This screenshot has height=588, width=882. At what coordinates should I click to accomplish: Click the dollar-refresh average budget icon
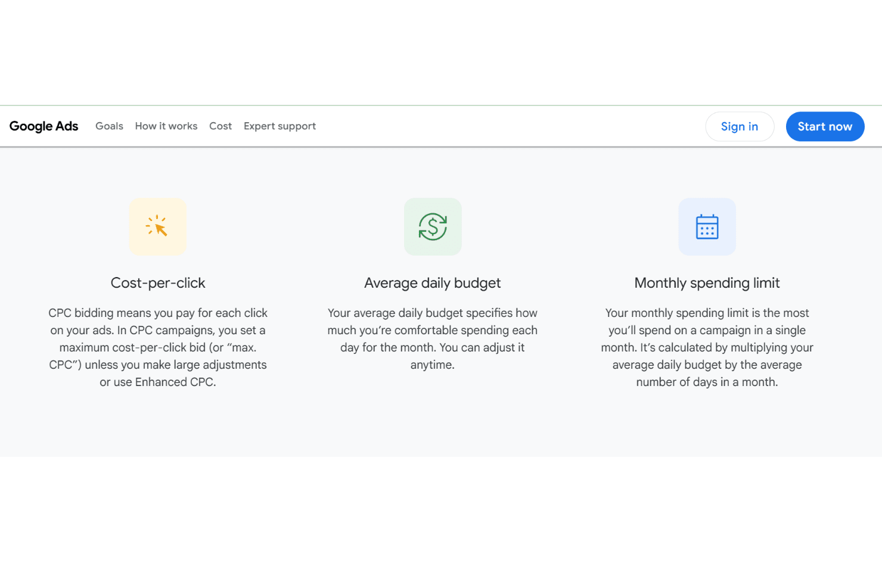433,226
